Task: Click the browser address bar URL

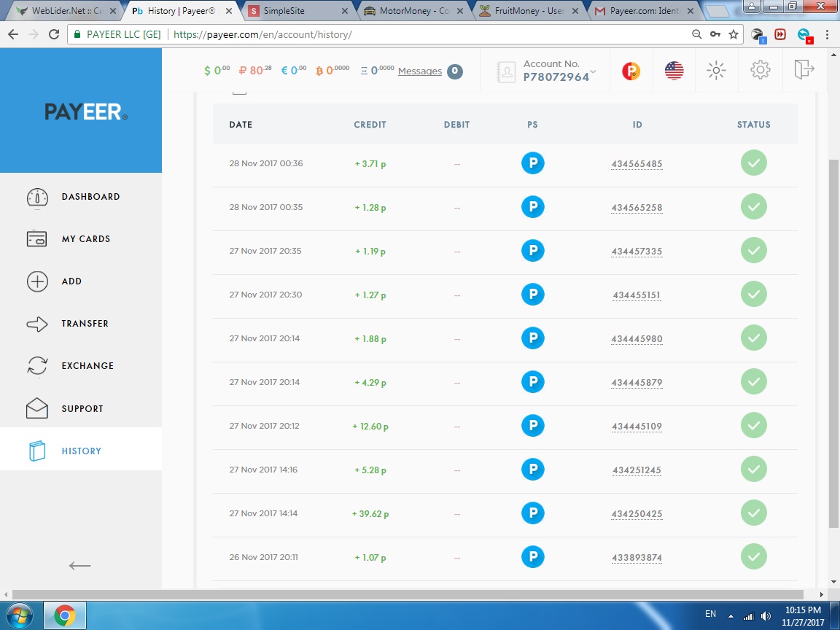Action: pos(262,34)
